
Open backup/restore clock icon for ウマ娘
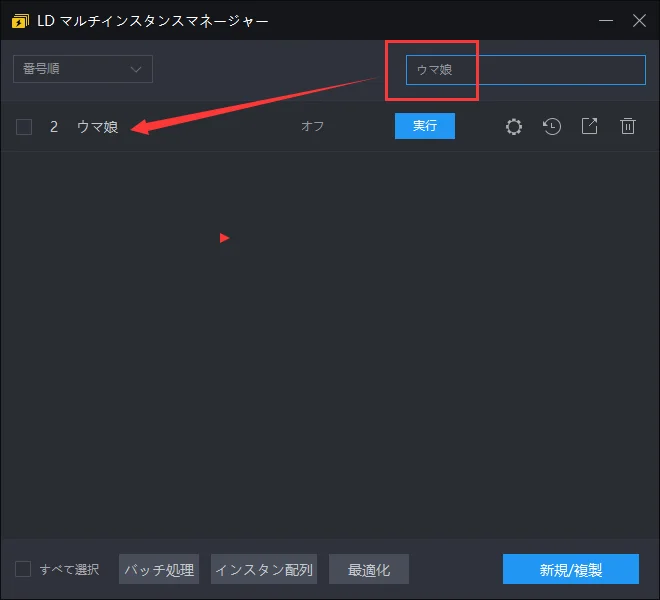pyautogui.click(x=551, y=126)
